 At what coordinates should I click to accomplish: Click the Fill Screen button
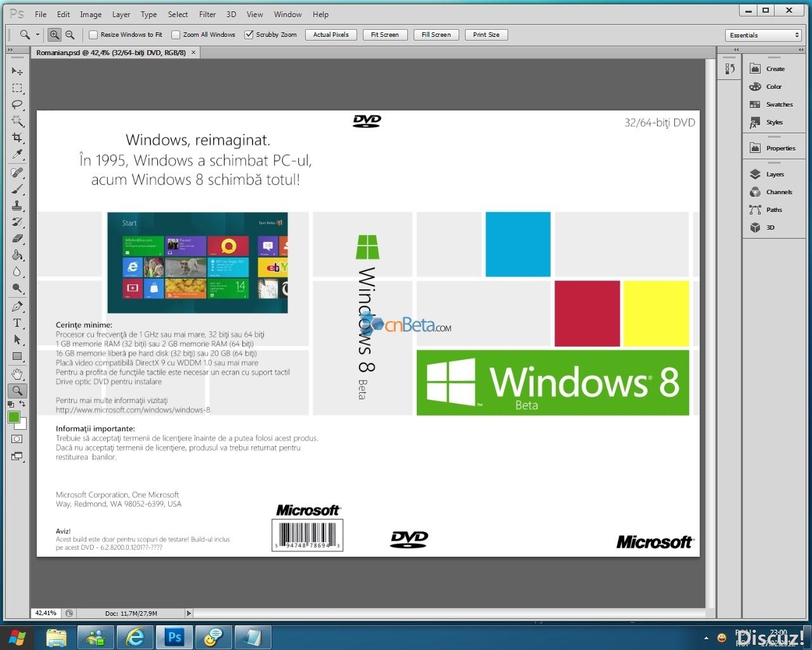coord(436,35)
